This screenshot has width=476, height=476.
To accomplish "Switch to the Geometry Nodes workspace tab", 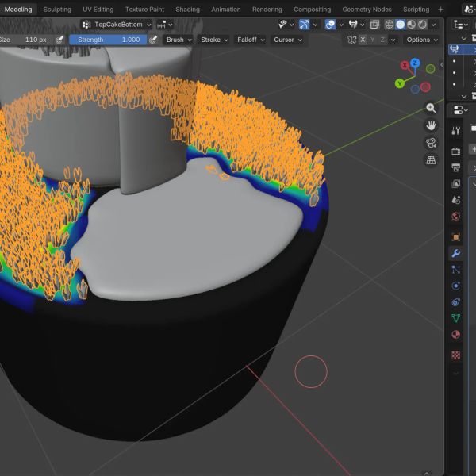I will (x=367, y=10).
